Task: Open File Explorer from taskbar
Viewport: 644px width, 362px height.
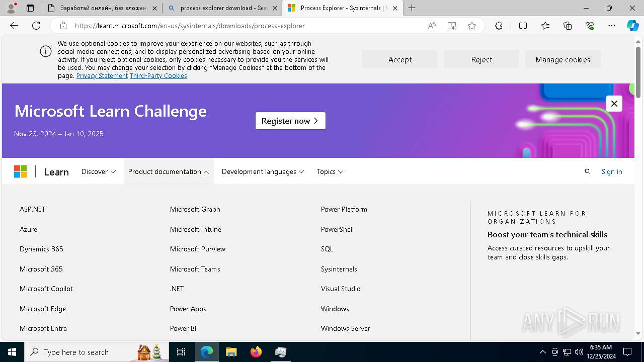Action: (231, 352)
